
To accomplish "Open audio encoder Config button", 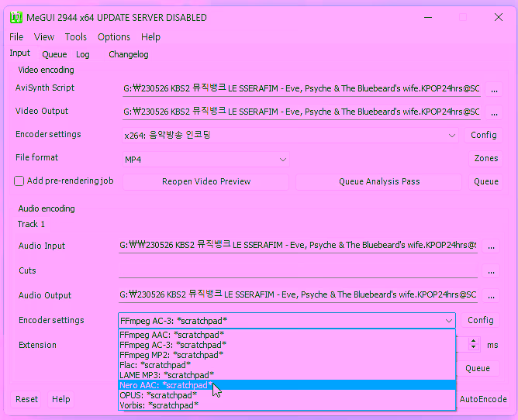I will coord(480,320).
